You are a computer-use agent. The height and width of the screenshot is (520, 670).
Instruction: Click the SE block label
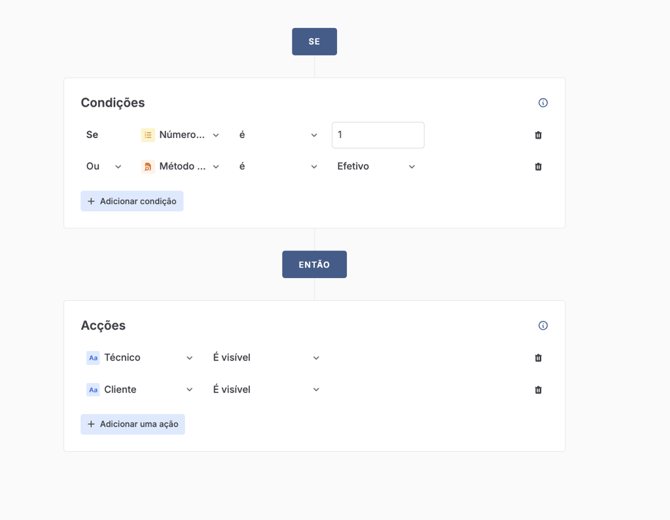[314, 42]
